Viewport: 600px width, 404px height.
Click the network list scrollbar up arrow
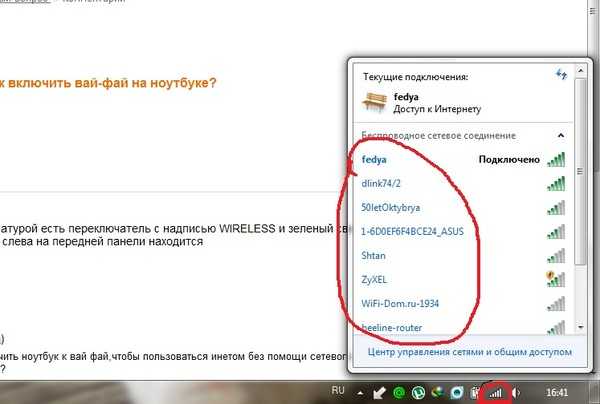tap(580, 70)
